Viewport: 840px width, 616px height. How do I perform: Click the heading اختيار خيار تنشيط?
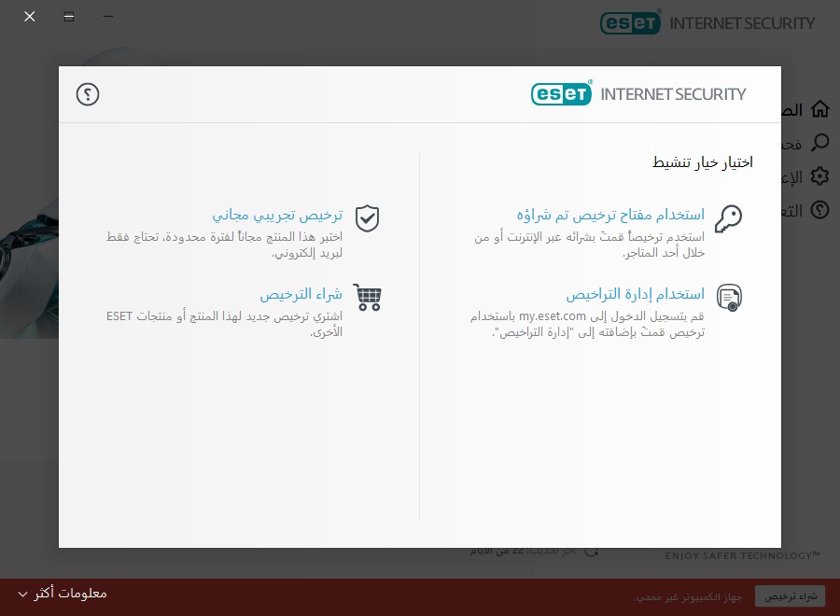click(x=702, y=162)
